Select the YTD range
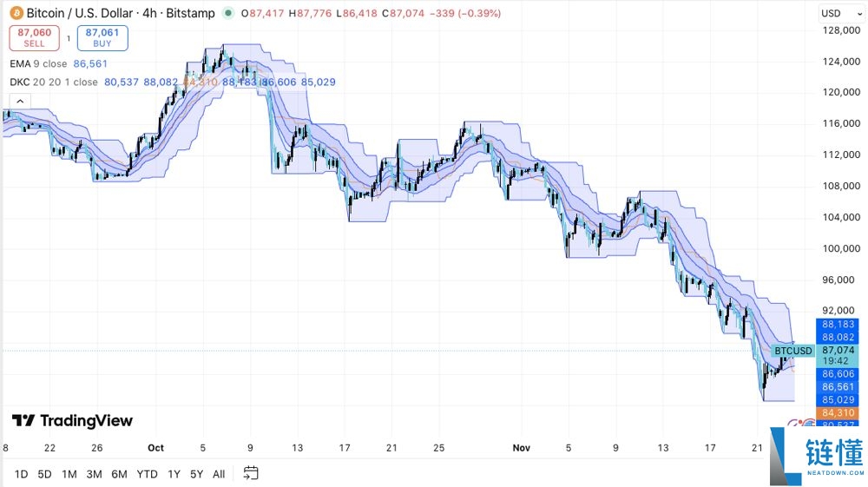Screen dimensions: 868x487 [147, 474]
